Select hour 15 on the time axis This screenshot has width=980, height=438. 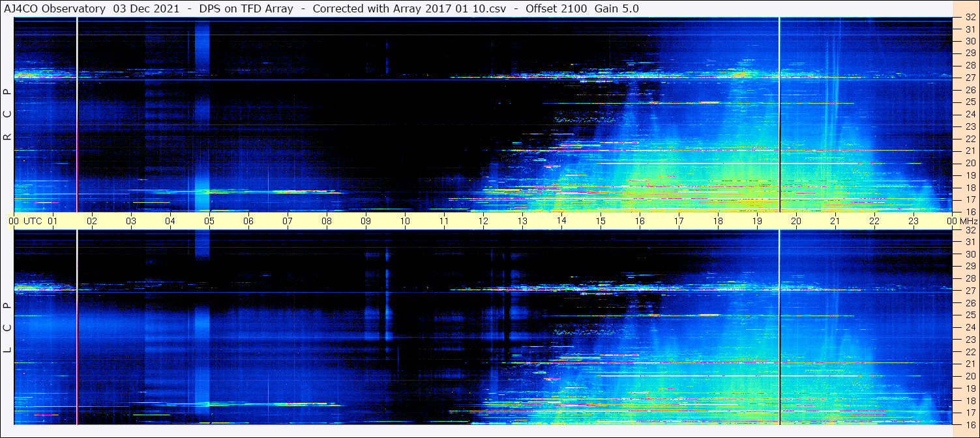pyautogui.click(x=601, y=221)
